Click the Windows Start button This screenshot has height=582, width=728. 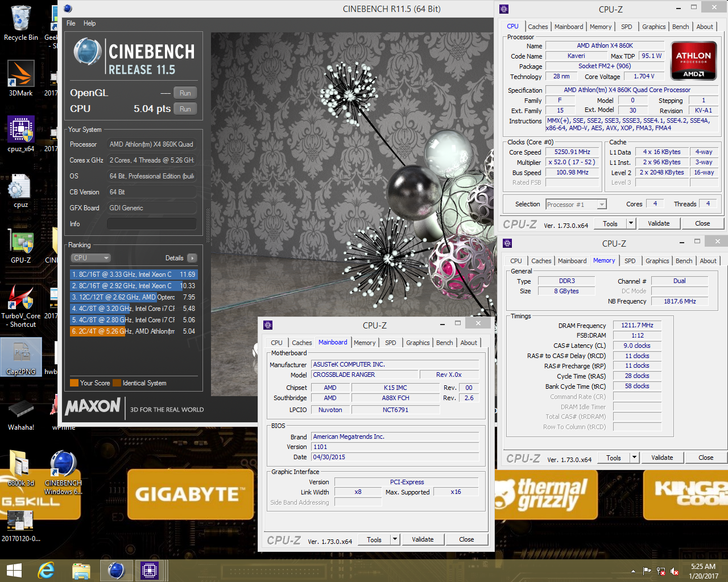[14, 571]
